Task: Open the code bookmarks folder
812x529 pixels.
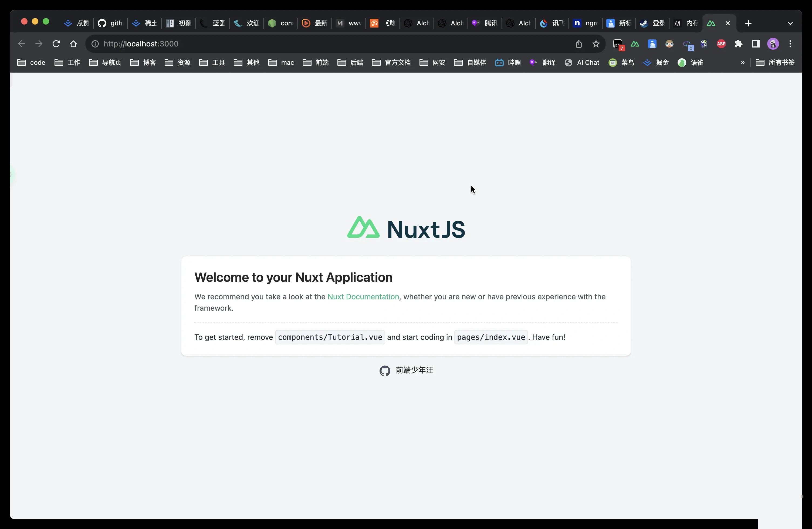Action: 31,62
